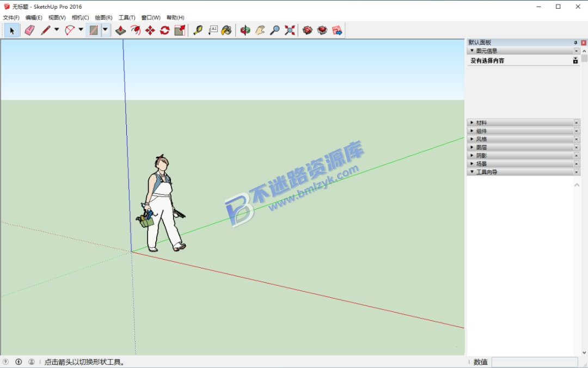Open the 窗口(W) menu
This screenshot has height=368, width=588.
(151, 17)
